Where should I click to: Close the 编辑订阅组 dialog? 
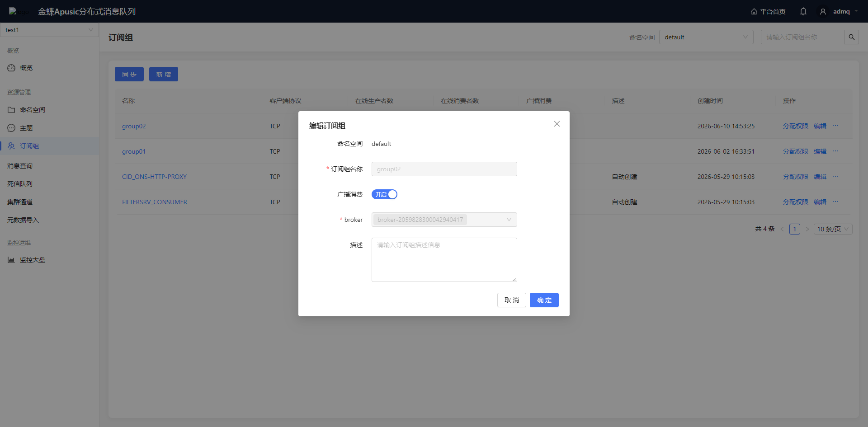(x=557, y=124)
